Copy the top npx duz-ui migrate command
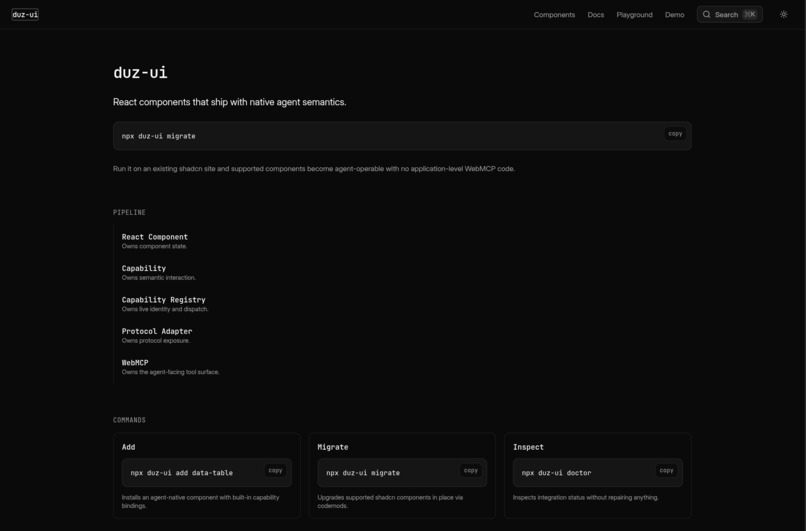The width and height of the screenshot is (806, 531). (675, 134)
